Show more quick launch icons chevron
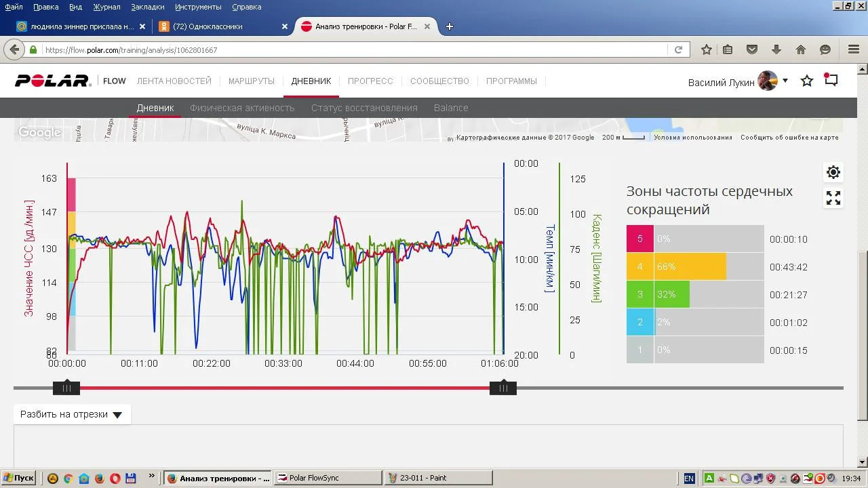Image resolution: width=868 pixels, height=488 pixels. (x=151, y=476)
